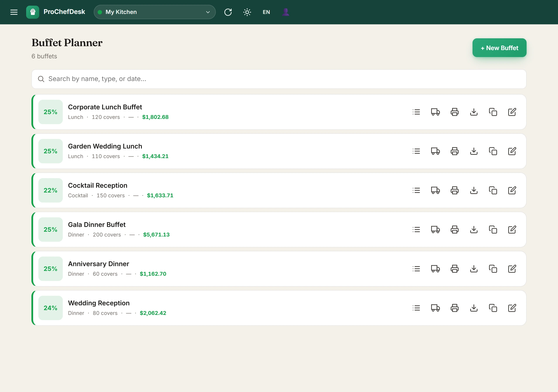Select the Gala Dinner Buffet title
The image size is (558, 392).
click(x=97, y=225)
